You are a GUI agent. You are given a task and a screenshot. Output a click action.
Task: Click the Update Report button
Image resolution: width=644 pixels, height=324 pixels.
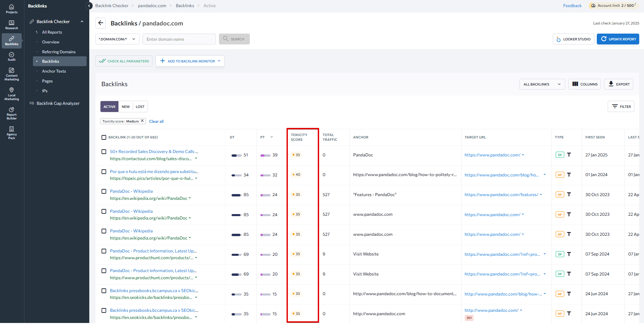coord(618,39)
